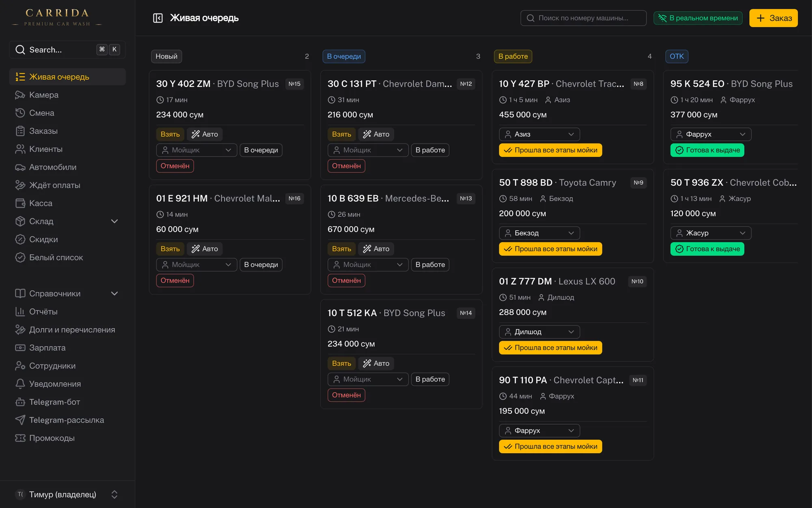
Task: Open Зарплата page
Action: [x=67, y=348]
